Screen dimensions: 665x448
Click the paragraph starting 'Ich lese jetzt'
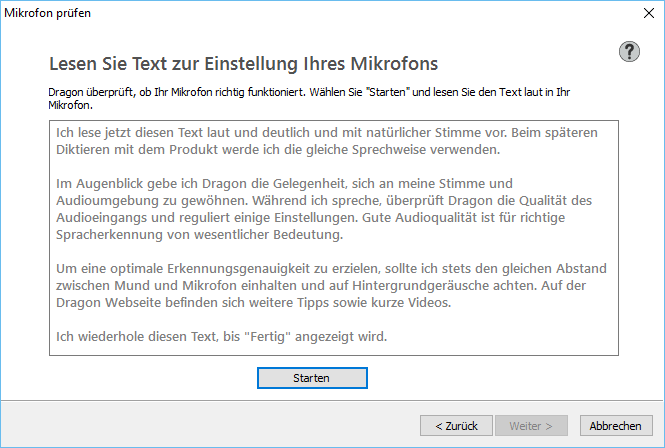coord(327,141)
